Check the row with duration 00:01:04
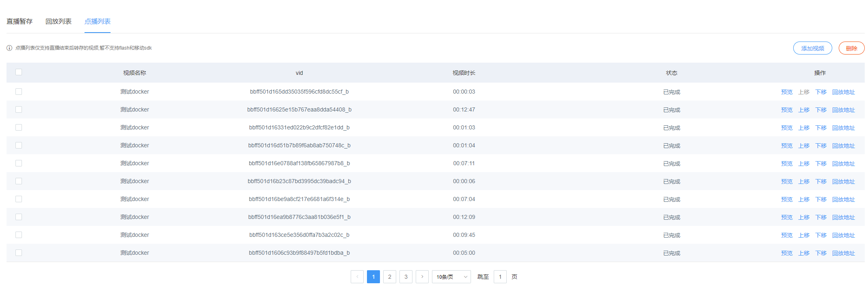Image resolution: width=868 pixels, height=293 pixels. [19, 145]
